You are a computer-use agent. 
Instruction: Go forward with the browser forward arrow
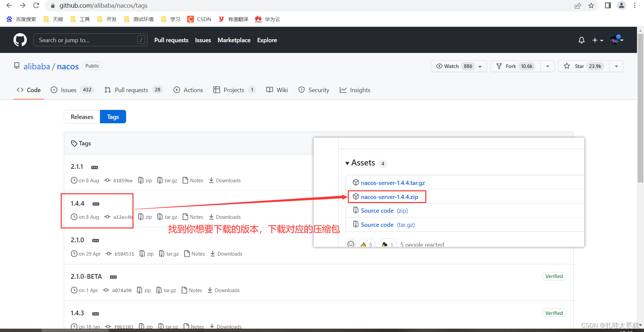22,5
